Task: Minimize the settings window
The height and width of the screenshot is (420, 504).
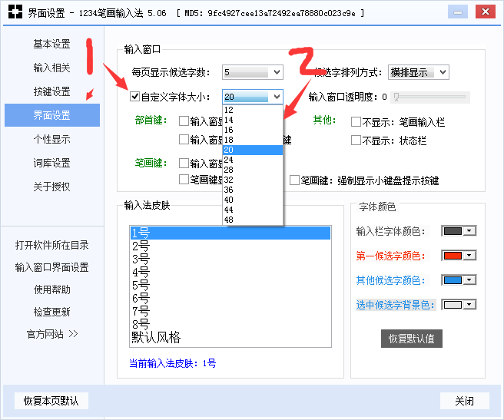Action: (456, 12)
